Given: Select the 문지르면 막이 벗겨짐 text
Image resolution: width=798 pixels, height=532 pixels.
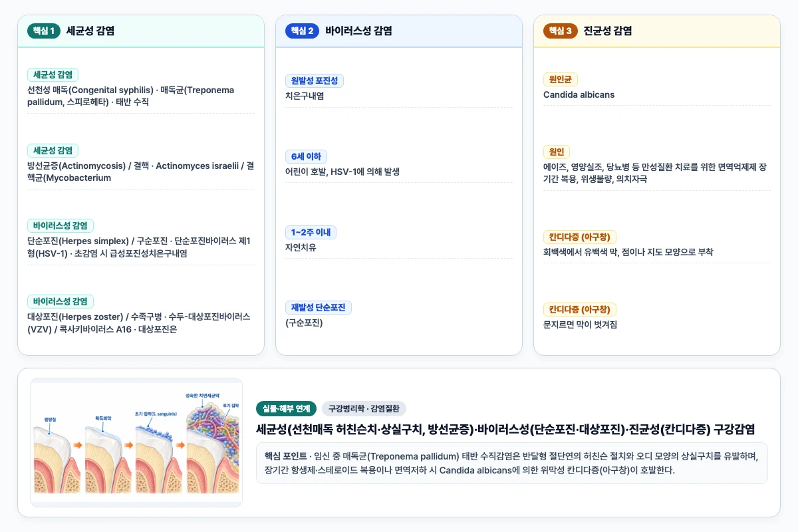Looking at the screenshot, I should click(x=580, y=325).
